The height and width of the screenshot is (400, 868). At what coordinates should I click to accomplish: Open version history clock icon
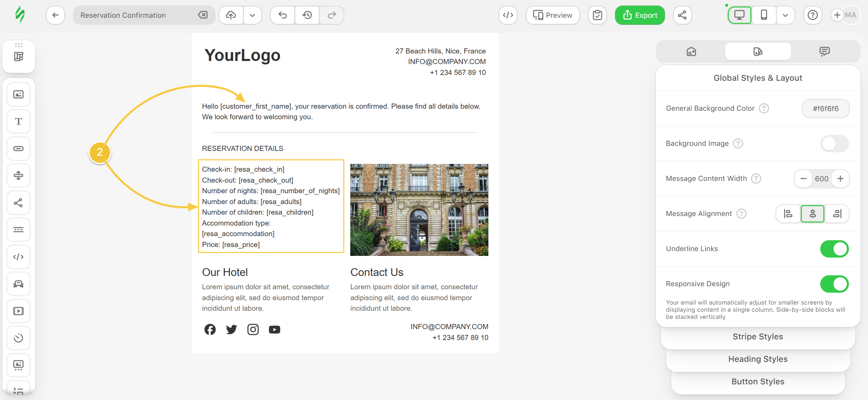(x=307, y=15)
